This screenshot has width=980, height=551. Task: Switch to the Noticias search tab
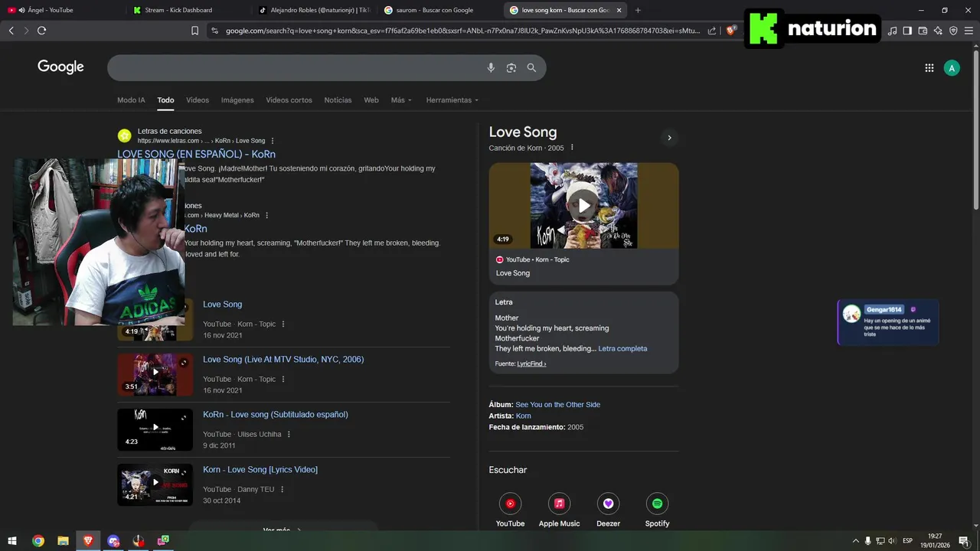338,100
